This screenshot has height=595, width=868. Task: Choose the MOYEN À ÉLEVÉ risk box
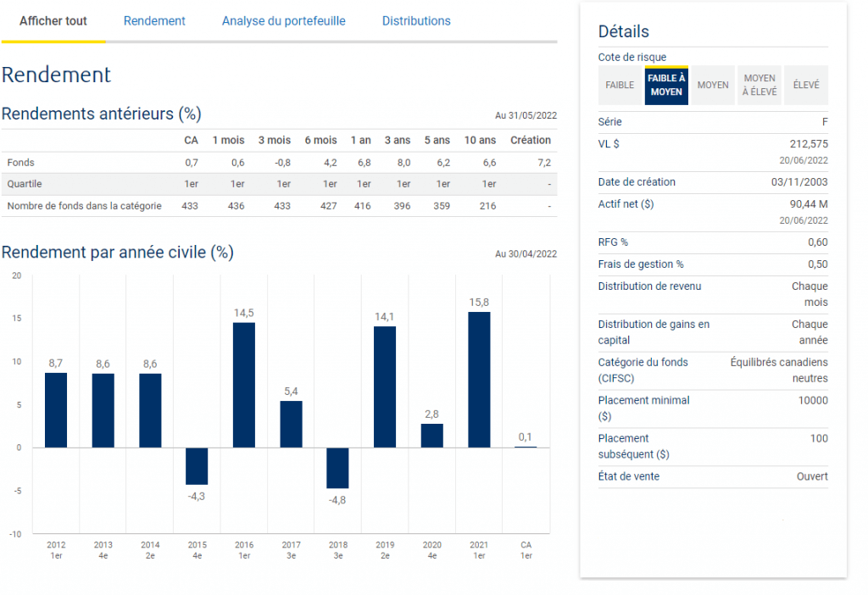759,86
